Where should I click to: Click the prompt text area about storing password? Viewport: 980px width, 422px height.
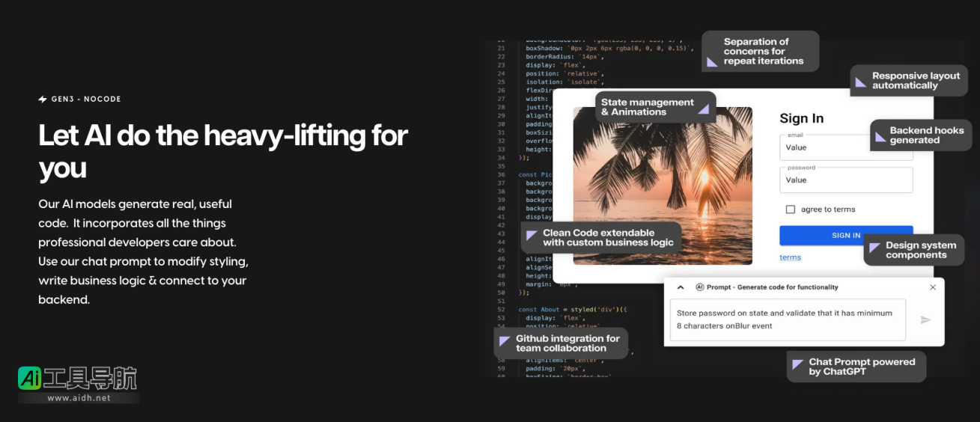click(x=787, y=319)
